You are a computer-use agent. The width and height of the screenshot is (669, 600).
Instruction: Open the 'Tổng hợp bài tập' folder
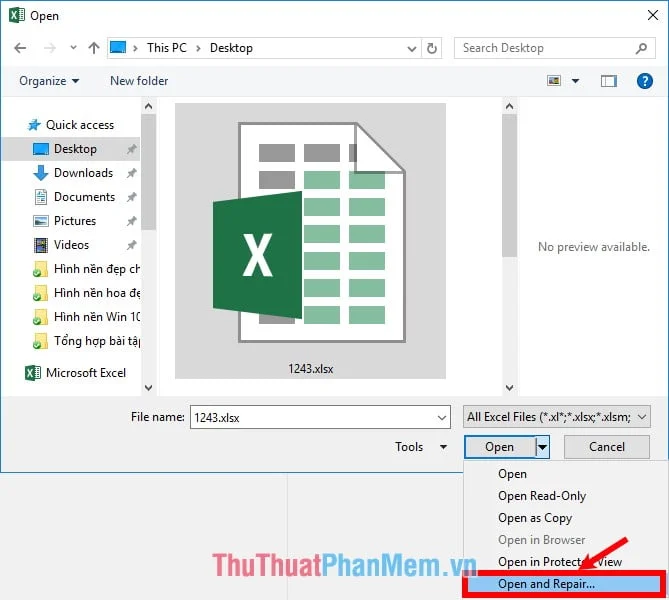click(x=97, y=341)
